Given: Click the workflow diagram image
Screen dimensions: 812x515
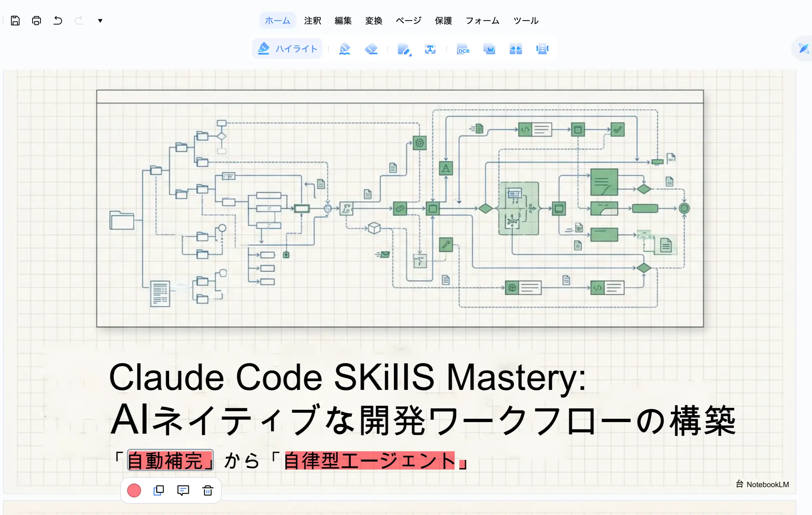Looking at the screenshot, I should [400, 208].
